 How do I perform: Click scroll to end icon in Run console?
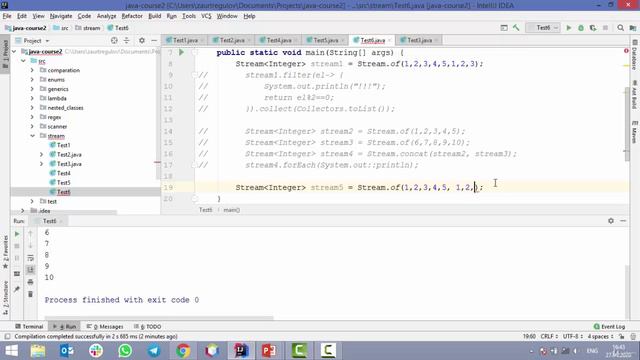pyautogui.click(x=30, y=270)
